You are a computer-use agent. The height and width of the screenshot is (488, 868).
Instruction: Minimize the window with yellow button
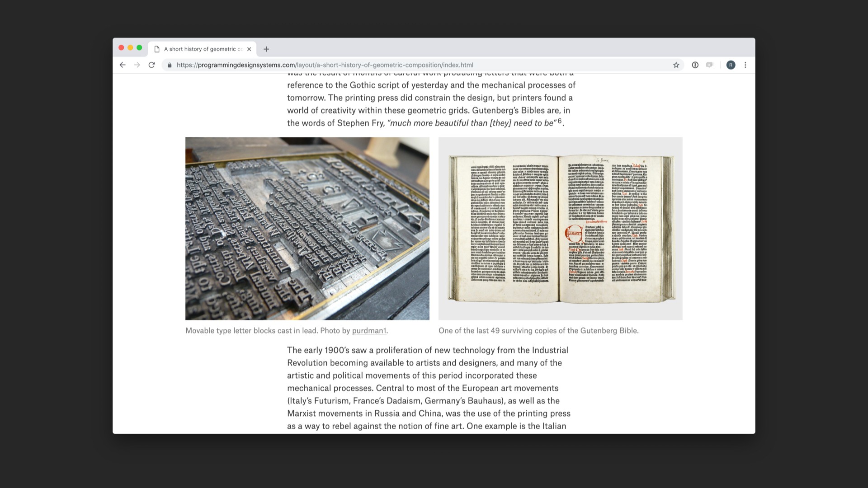[x=130, y=48]
